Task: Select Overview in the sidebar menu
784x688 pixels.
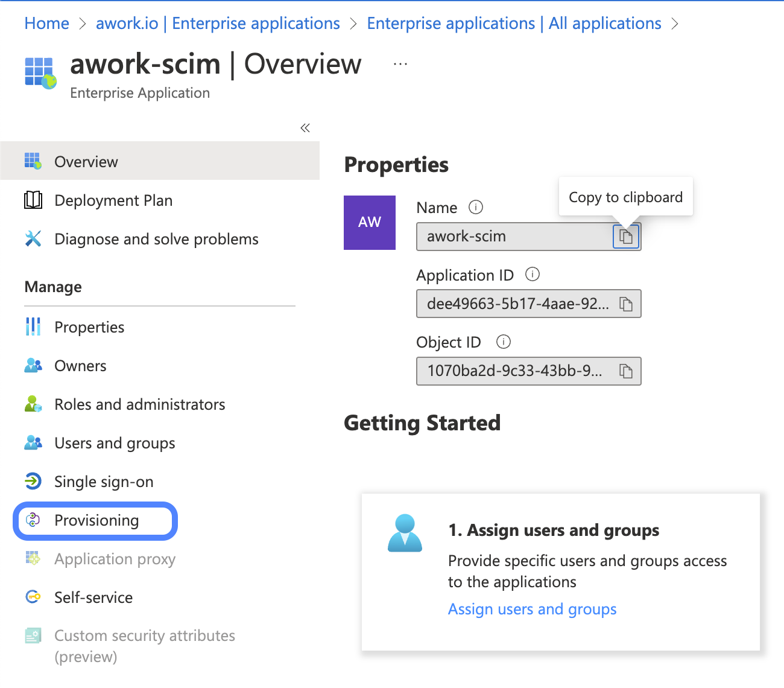Action: click(x=160, y=161)
